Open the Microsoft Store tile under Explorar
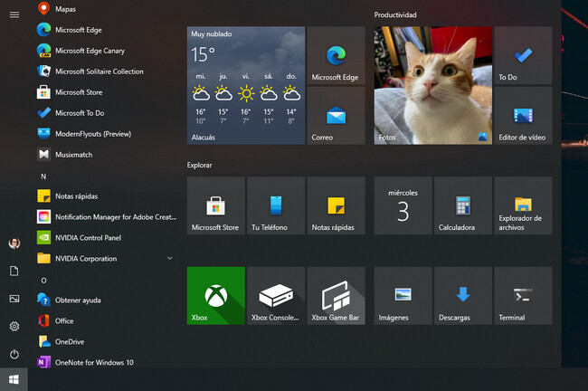This screenshot has width=588, height=391. pyautogui.click(x=216, y=205)
